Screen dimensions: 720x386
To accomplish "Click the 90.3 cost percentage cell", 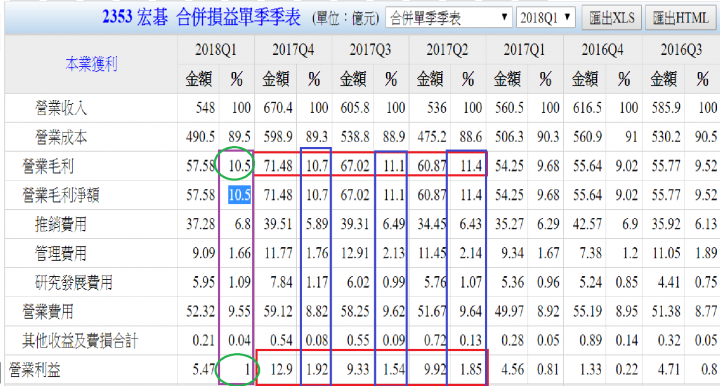I will tap(548, 137).
